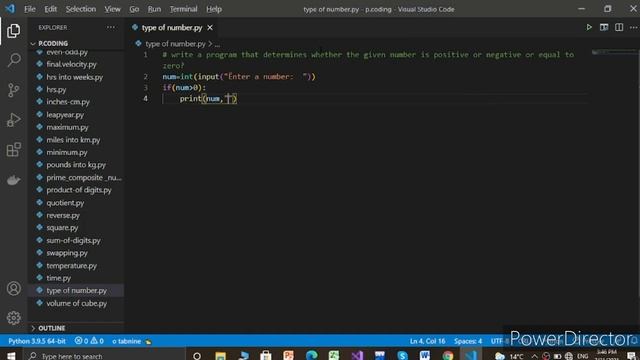Image resolution: width=640 pixels, height=360 pixels.
Task: Open product-of digits.py file
Action: [x=79, y=190]
